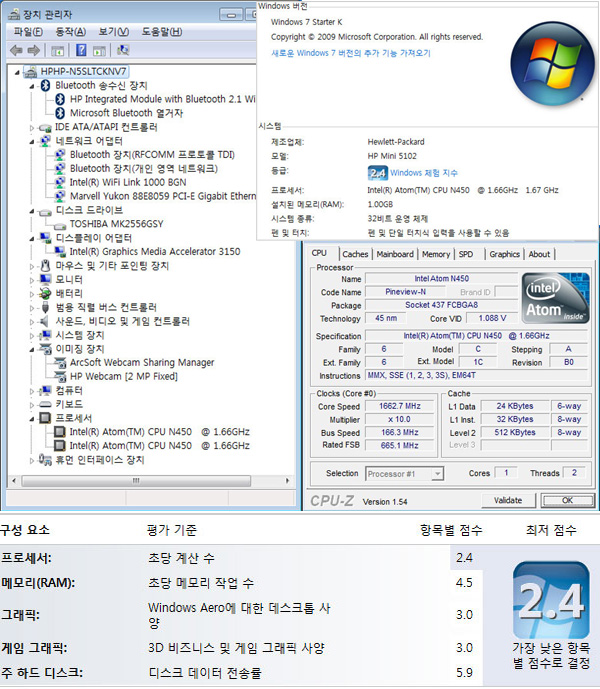Screen dimensions: 600x689
Task: Select Marvell Yukon 88E8059 PCI-E Gigabit Ethernet adapter
Action: (163, 196)
